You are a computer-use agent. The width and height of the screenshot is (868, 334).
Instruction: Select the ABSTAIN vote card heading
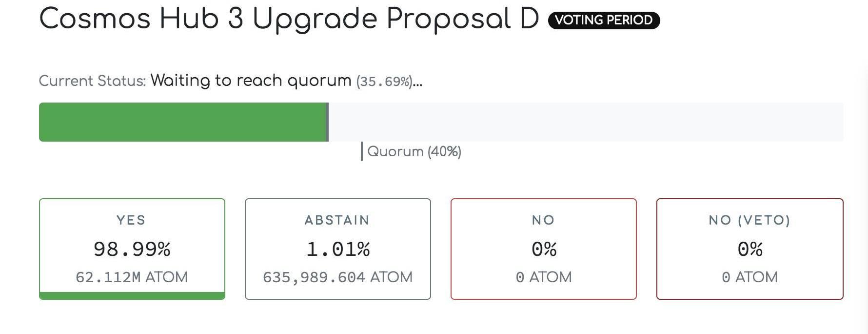[x=337, y=220]
